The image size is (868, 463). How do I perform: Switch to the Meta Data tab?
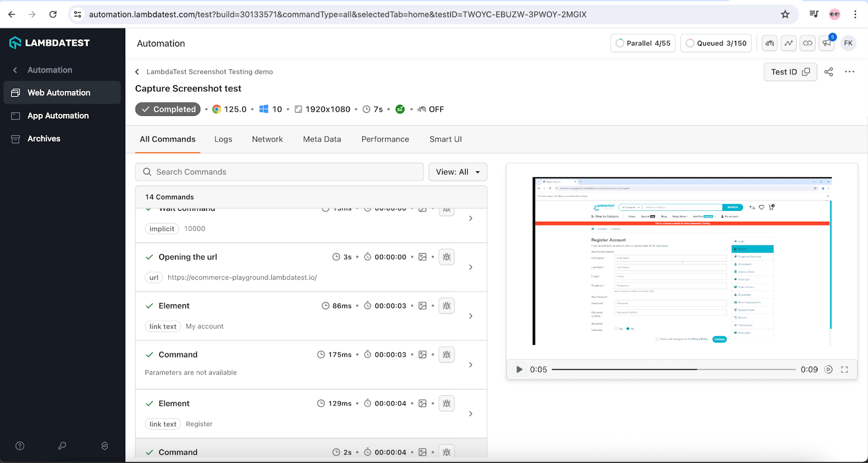[x=322, y=139]
